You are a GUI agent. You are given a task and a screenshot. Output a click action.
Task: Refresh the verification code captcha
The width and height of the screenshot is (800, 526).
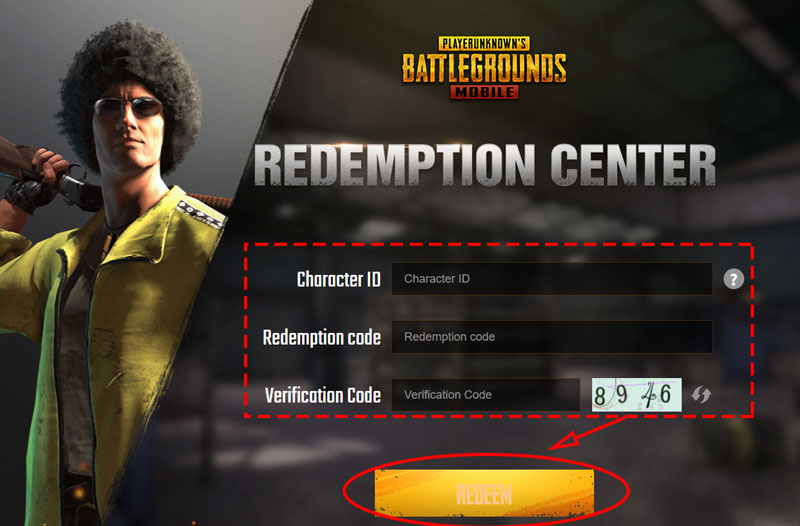click(701, 394)
